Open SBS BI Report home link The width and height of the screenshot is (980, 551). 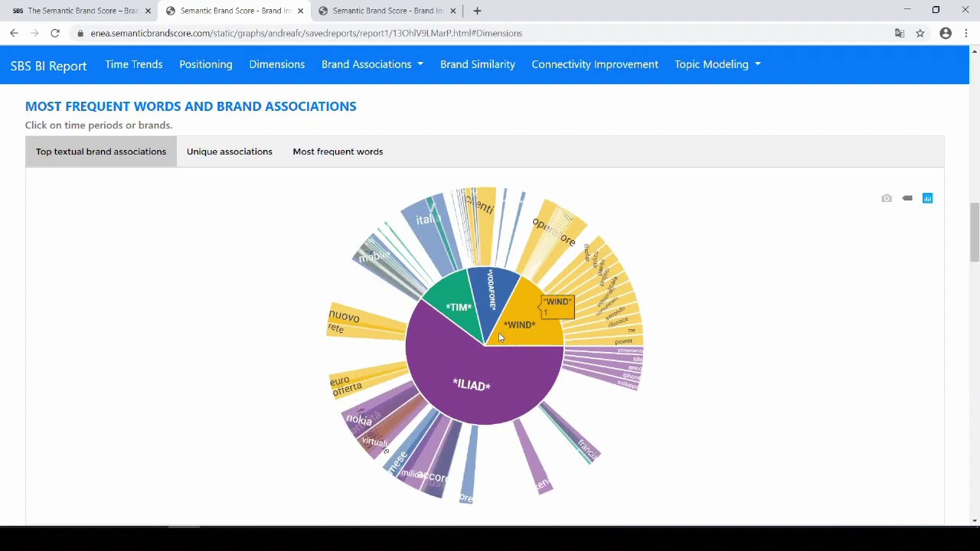point(48,66)
